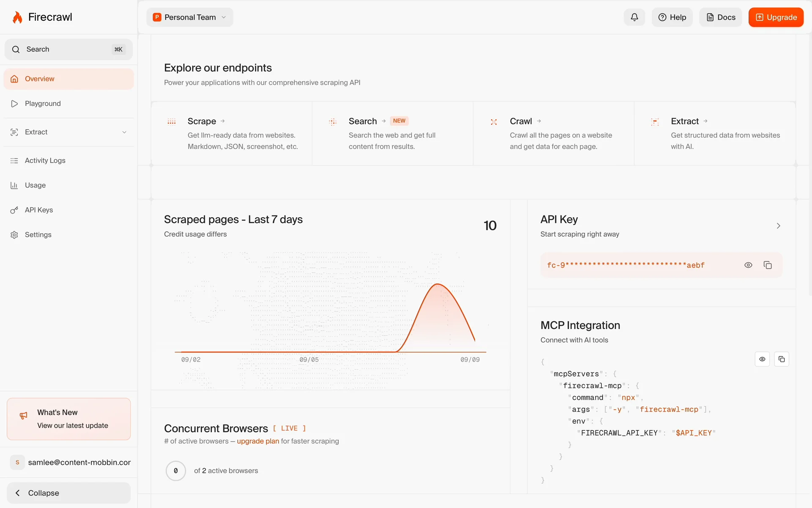This screenshot has width=812, height=508.
Task: Open the Playground page
Action: pyautogui.click(x=43, y=104)
